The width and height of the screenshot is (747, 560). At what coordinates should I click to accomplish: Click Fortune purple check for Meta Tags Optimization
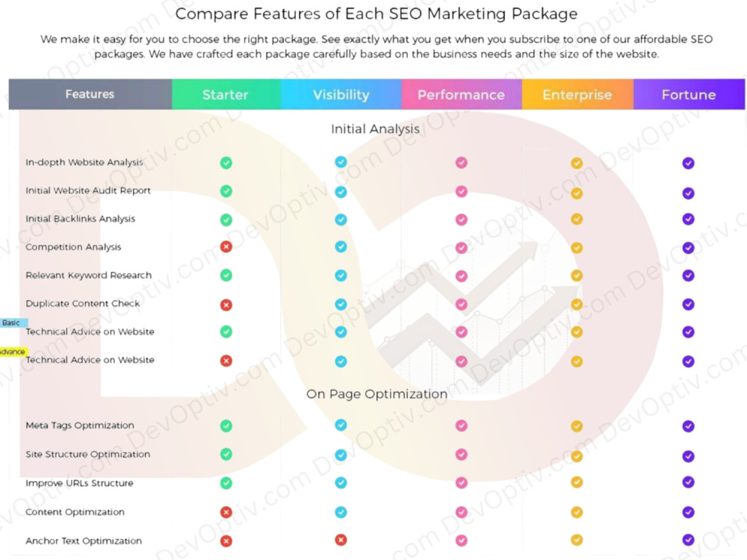pyautogui.click(x=688, y=426)
